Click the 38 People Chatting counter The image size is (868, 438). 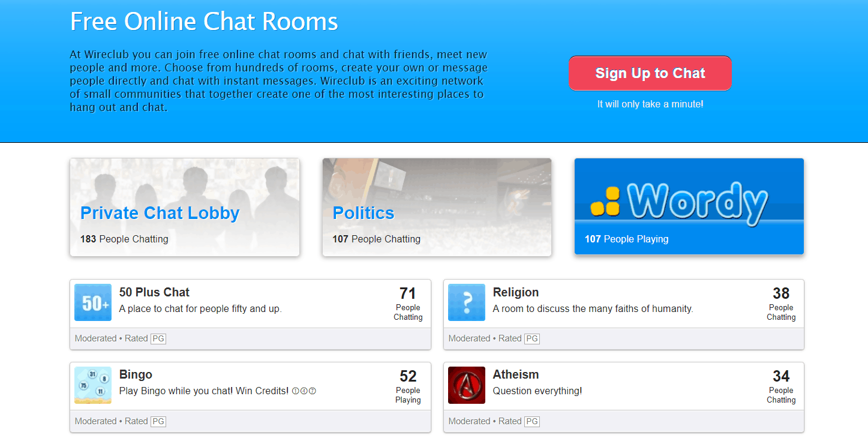point(781,303)
